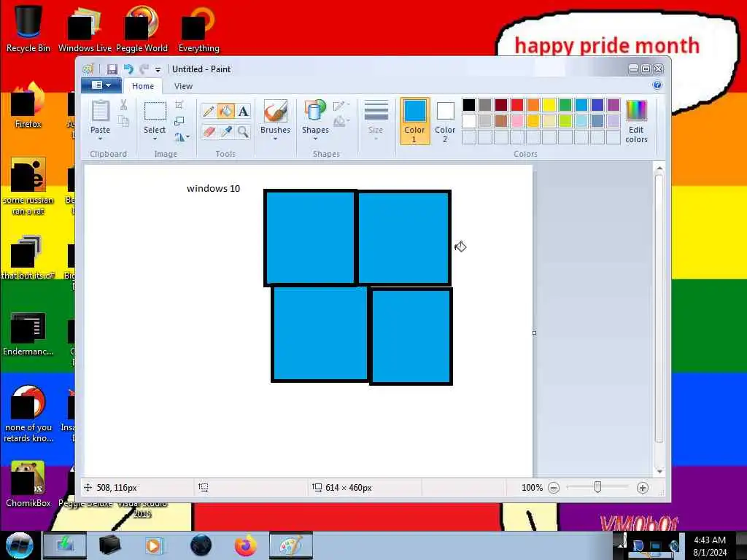Switch to the Home ribbon tab

(143, 86)
